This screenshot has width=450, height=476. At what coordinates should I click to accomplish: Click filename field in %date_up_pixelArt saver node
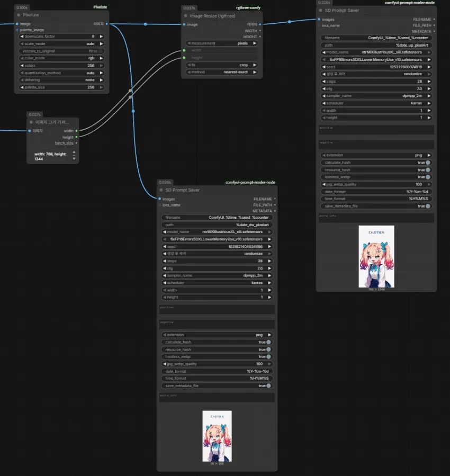coord(376,38)
